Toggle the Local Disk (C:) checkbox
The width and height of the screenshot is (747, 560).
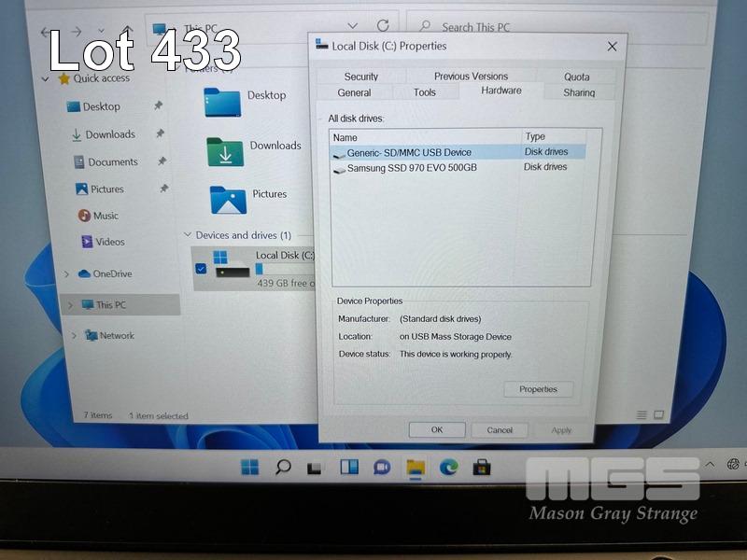[x=201, y=269]
